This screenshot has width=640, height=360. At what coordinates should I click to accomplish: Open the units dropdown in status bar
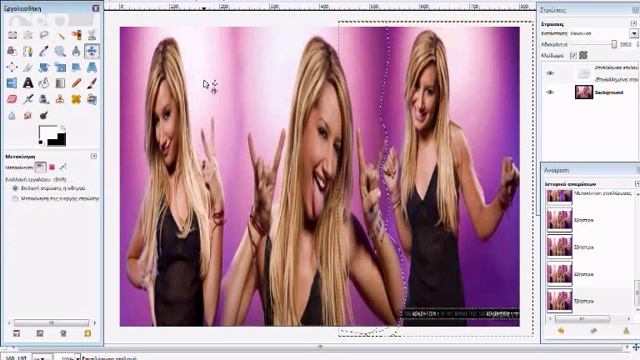coord(42,358)
